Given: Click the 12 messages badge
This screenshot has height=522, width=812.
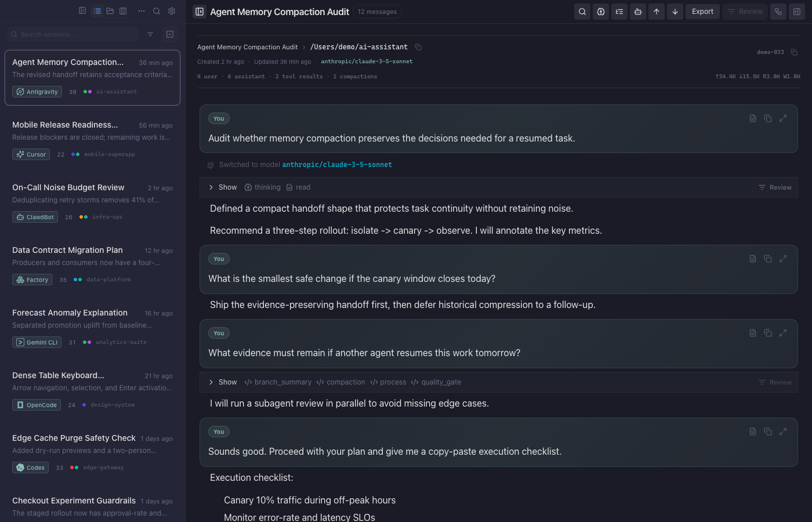Looking at the screenshot, I should (x=377, y=12).
